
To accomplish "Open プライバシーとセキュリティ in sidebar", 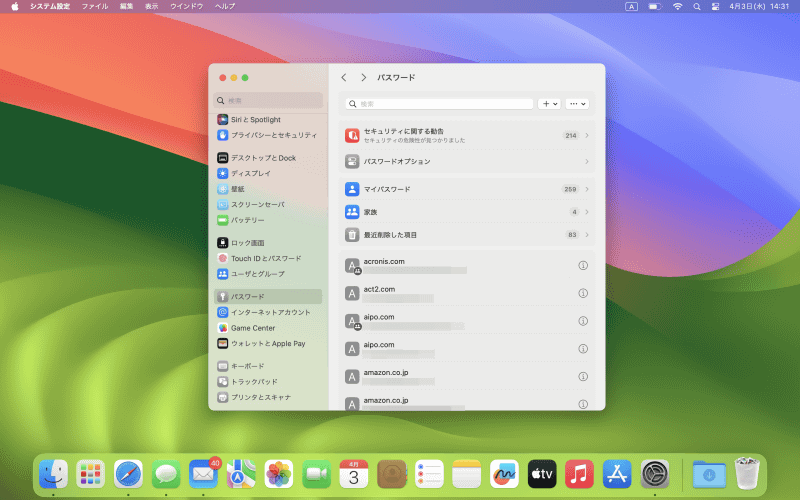I will (x=268, y=135).
